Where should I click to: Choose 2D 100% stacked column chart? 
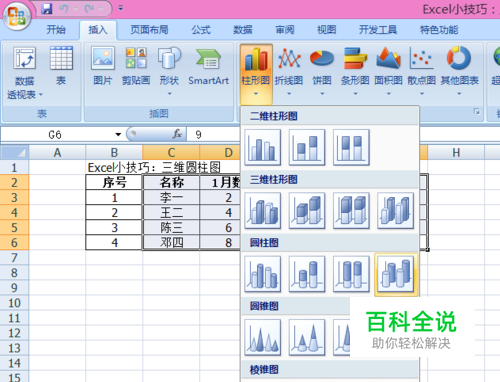351,148
